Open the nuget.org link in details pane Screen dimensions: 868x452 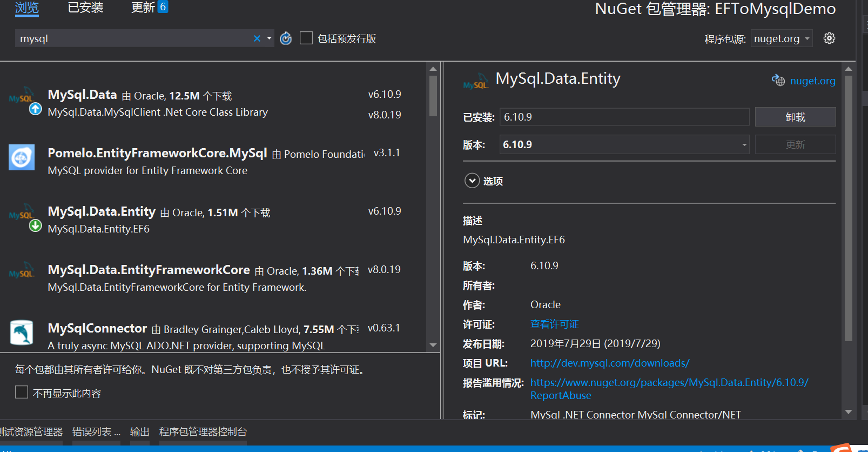click(812, 81)
